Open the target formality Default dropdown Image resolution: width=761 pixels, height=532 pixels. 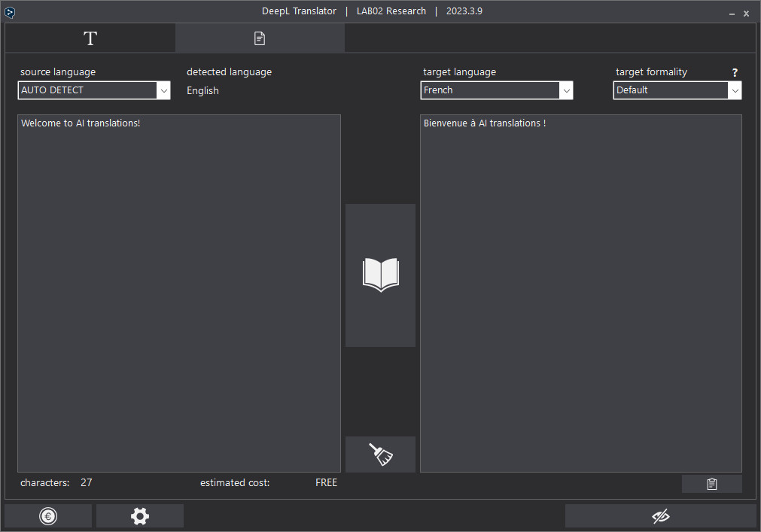677,90
